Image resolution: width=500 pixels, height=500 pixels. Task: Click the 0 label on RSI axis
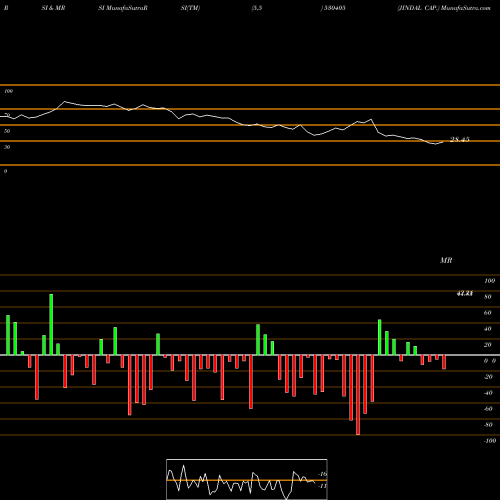pyautogui.click(x=5, y=171)
